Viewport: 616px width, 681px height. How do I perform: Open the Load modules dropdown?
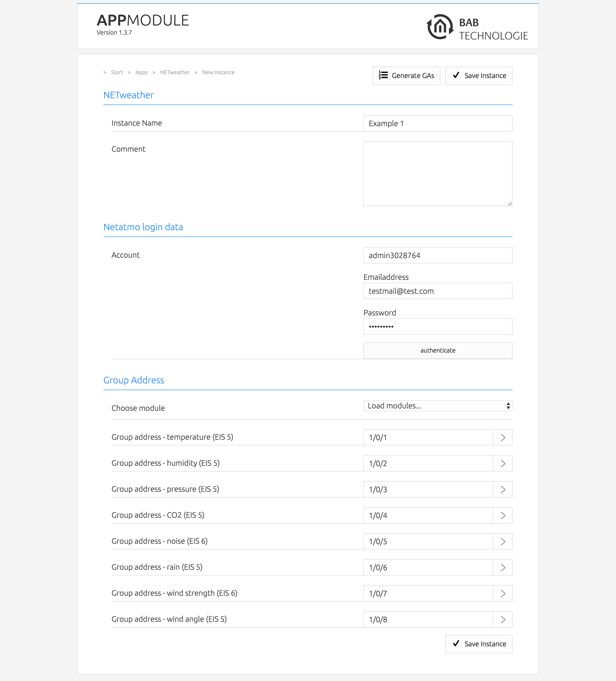[437, 406]
